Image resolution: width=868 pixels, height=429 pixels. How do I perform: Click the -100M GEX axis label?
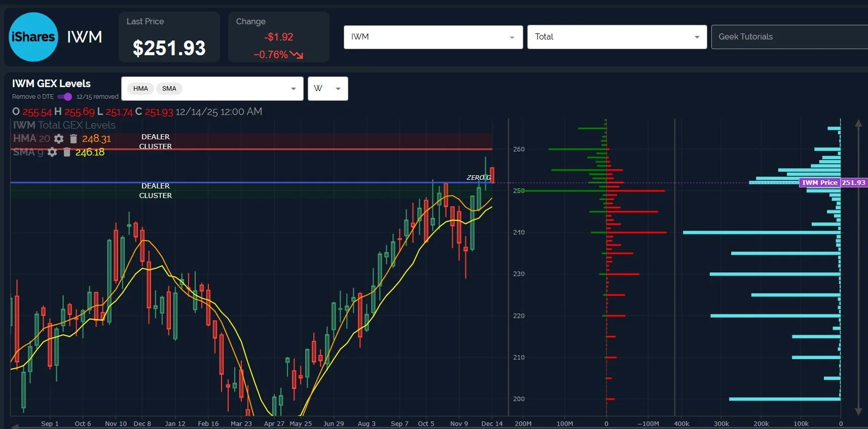click(x=648, y=423)
